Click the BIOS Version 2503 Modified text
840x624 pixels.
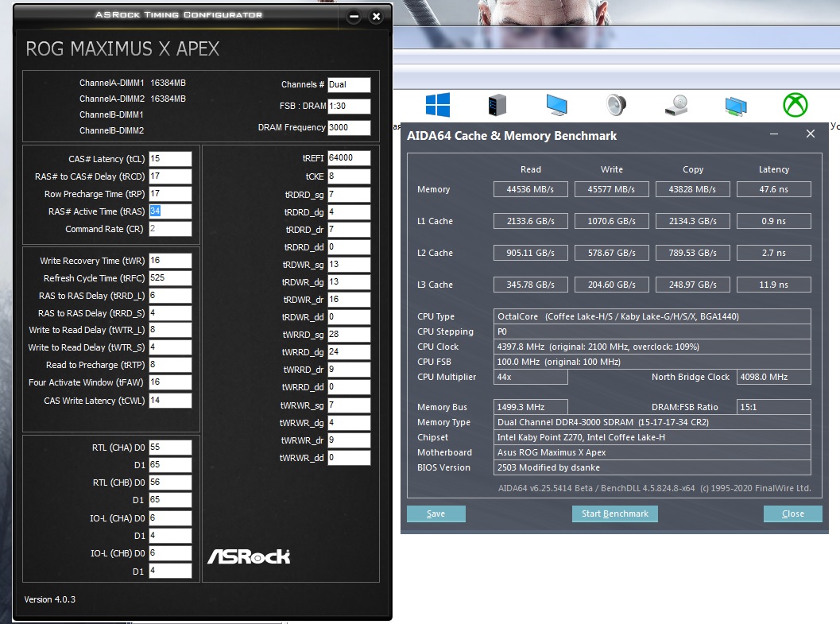point(652,467)
